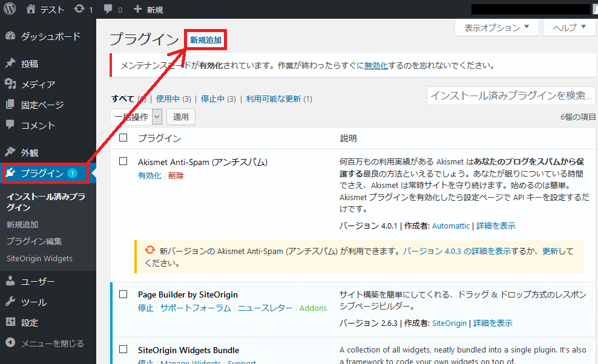Click インストール済みプラグイン submenu item

point(46,202)
